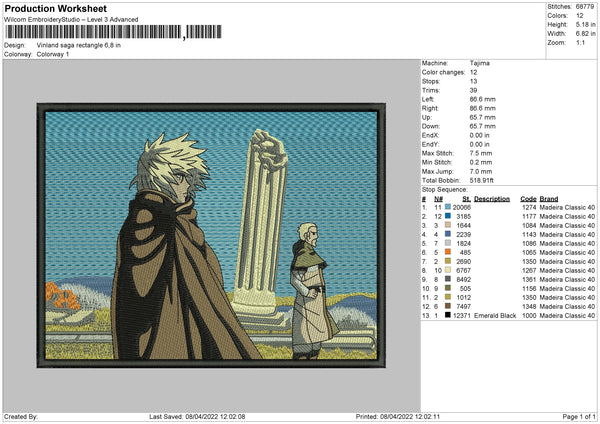Select the orange swatch next to 485
This screenshot has width=600, height=424.
coord(448,252)
